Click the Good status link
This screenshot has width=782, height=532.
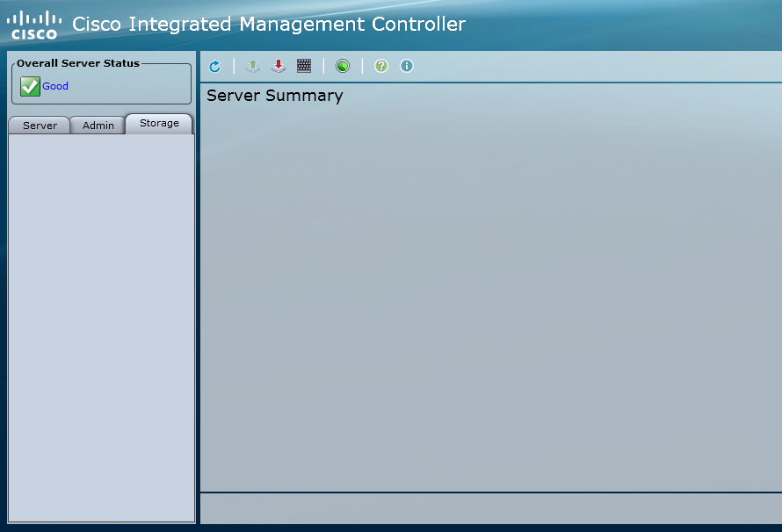(x=55, y=85)
